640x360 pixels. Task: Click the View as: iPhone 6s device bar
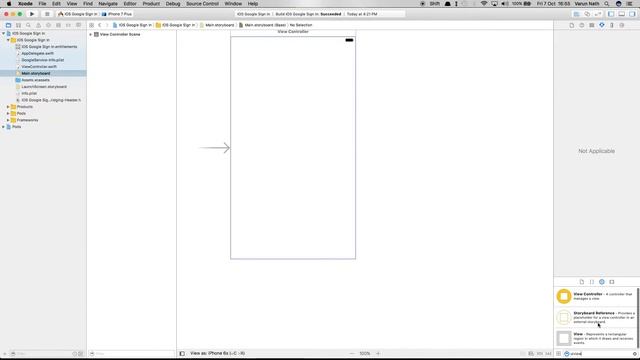217,353
